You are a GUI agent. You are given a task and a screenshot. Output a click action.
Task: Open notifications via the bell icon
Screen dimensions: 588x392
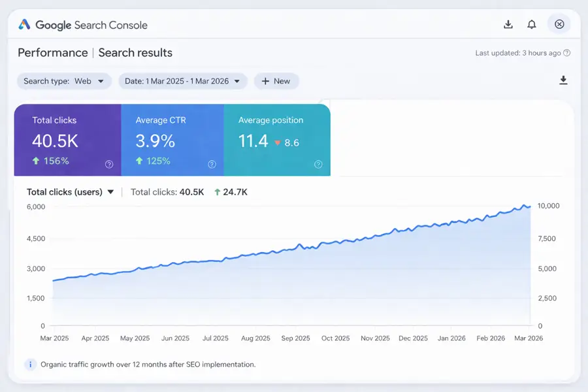532,24
